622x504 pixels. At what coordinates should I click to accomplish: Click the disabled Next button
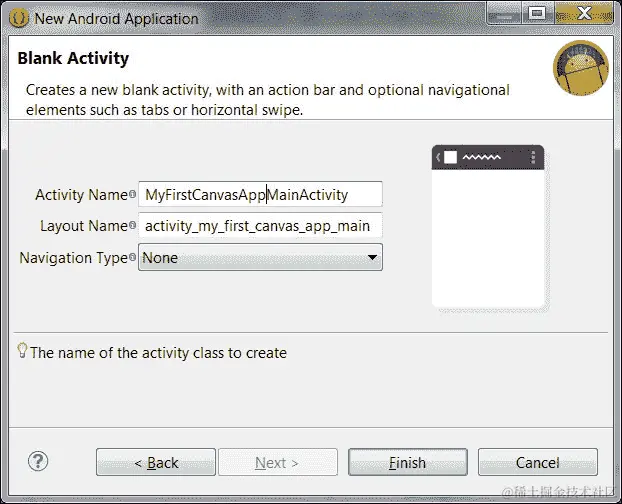(x=278, y=462)
